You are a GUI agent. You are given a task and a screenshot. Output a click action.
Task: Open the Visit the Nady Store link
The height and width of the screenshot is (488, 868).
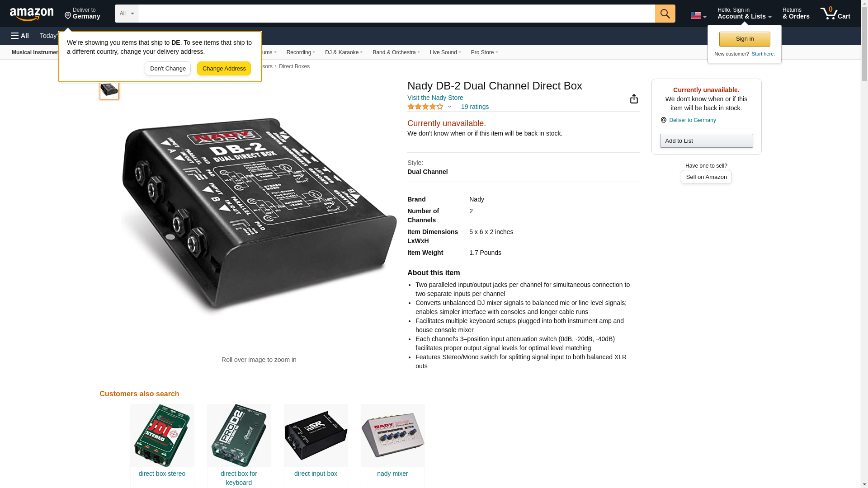coord(435,98)
